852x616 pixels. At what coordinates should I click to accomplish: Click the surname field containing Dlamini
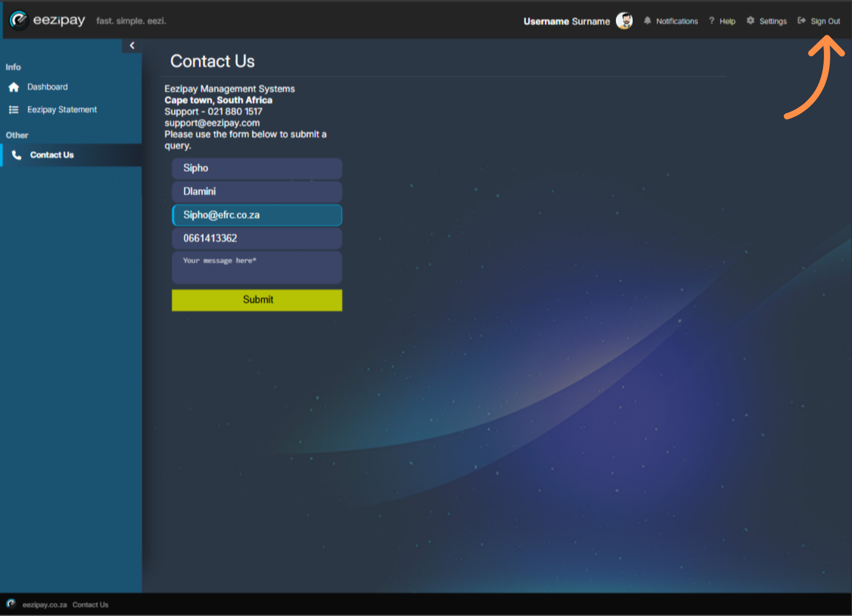click(x=257, y=192)
